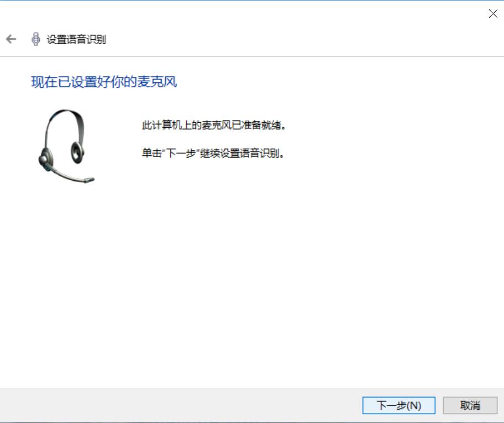Click the headset's right ear cushion
Image resolution: width=504 pixels, height=423 pixels.
[77, 152]
